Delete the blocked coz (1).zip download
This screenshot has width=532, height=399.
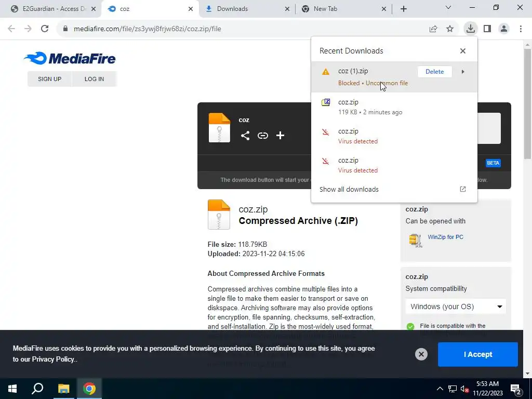click(435, 72)
